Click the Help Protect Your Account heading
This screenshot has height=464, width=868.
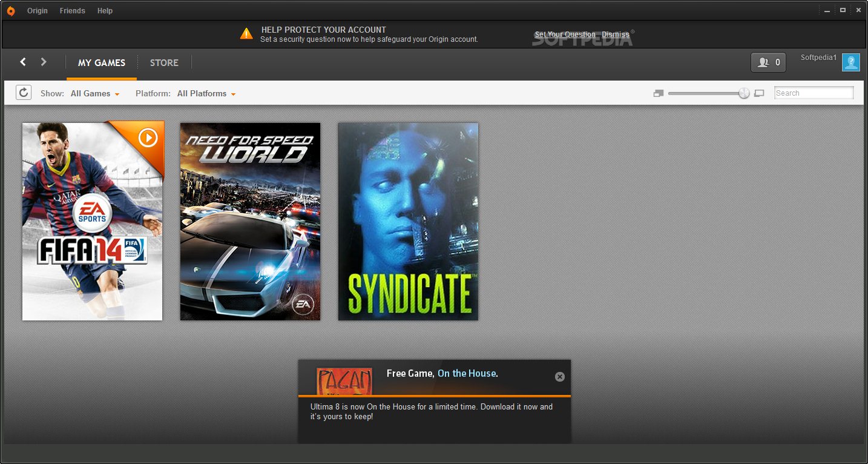pos(324,29)
